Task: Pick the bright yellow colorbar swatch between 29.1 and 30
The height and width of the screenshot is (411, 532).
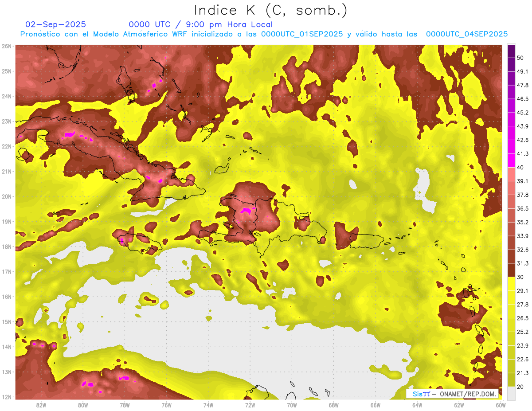Action: [x=511, y=284]
